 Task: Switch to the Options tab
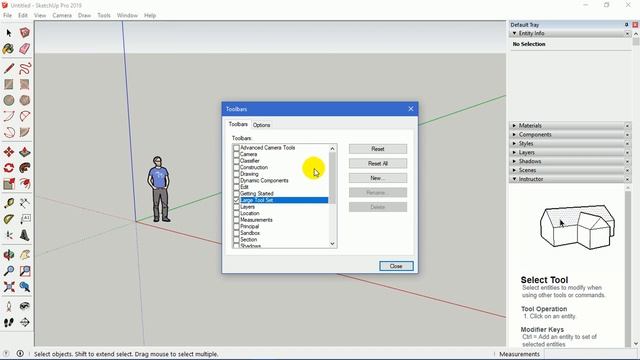tap(262, 125)
